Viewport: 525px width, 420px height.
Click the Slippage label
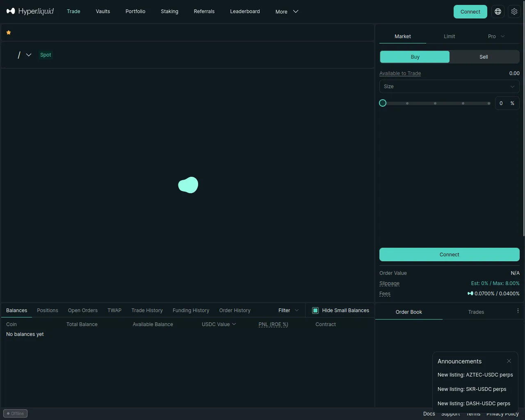[389, 283]
